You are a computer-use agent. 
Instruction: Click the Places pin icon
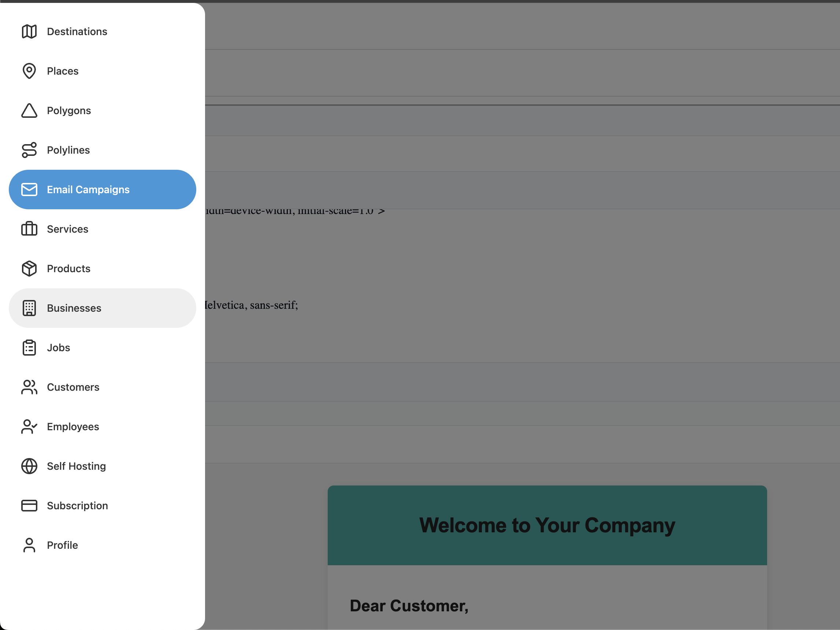pyautogui.click(x=29, y=71)
